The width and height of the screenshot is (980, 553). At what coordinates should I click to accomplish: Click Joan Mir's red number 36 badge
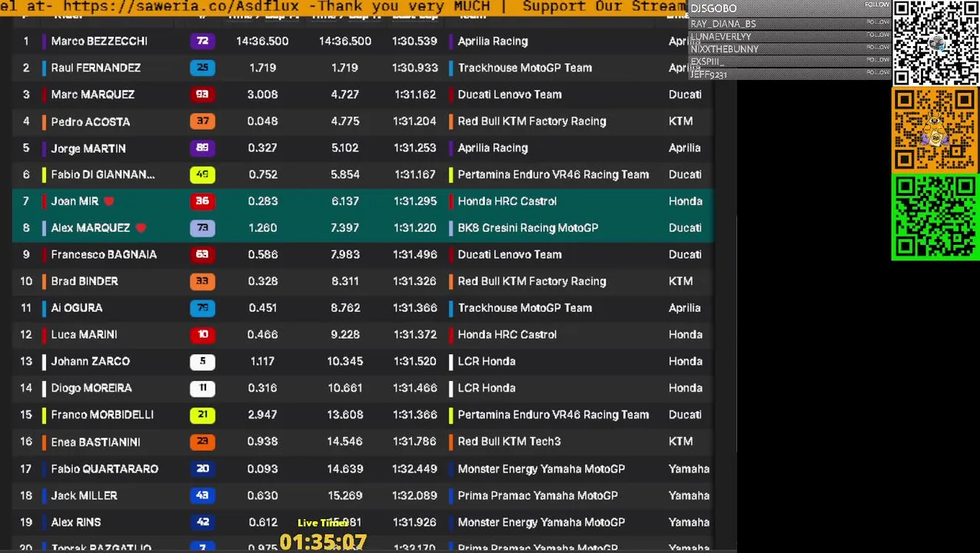(x=202, y=201)
